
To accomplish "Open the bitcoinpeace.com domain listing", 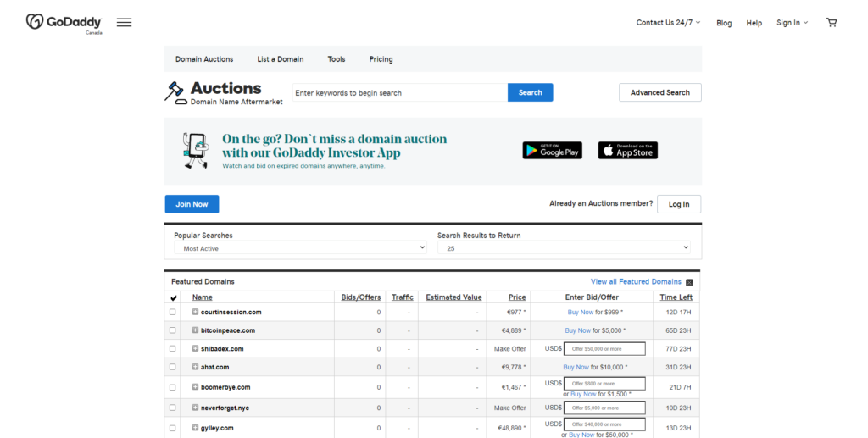I will pos(227,330).
